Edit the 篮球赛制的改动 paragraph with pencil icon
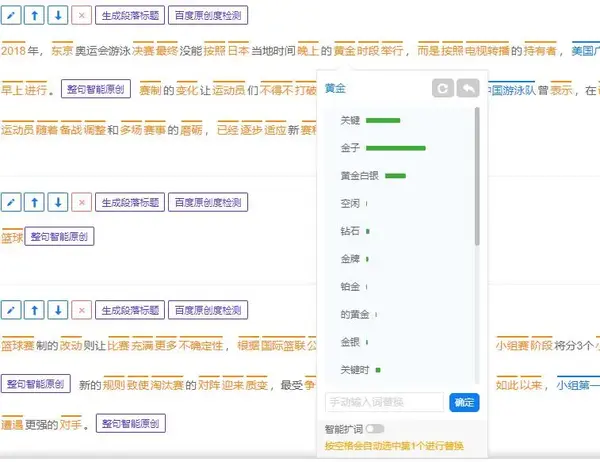Viewport: 600px width, 462px height. [11, 310]
